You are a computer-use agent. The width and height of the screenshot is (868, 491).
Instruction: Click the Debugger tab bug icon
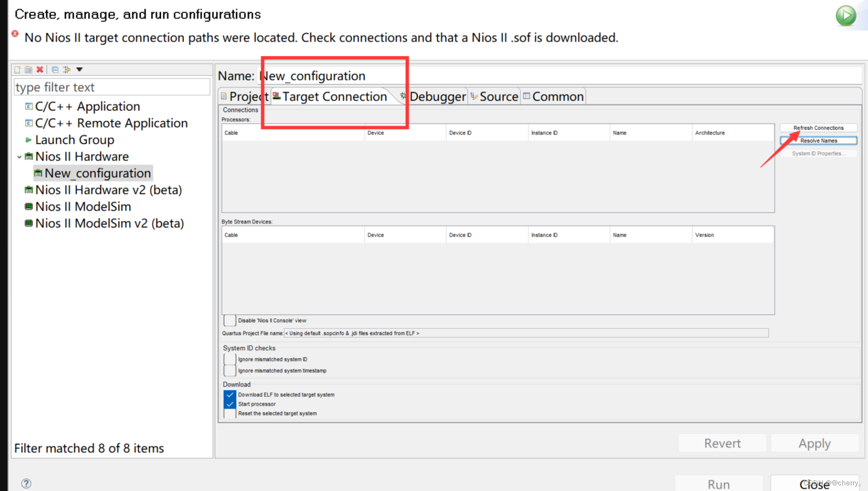coord(403,96)
